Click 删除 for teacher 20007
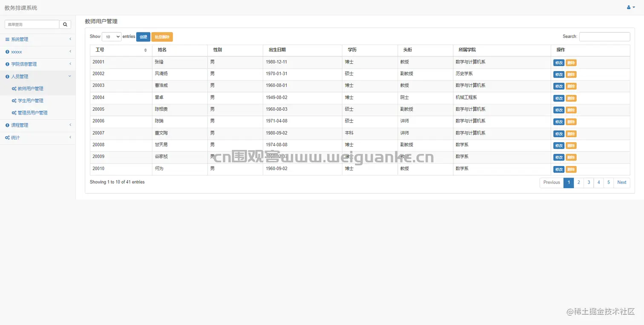 click(571, 134)
